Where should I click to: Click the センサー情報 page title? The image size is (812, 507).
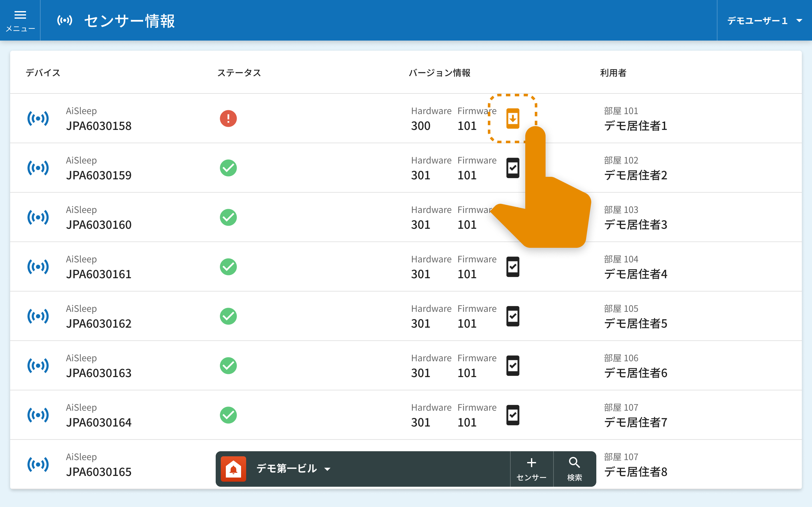tap(129, 21)
